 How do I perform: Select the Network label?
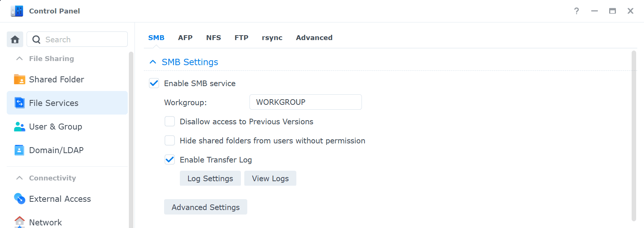click(45, 222)
